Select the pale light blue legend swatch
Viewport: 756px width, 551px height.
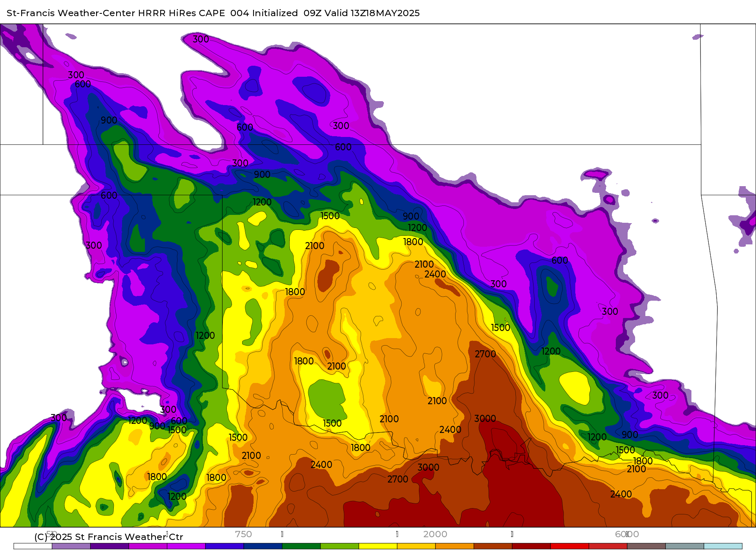(x=723, y=546)
